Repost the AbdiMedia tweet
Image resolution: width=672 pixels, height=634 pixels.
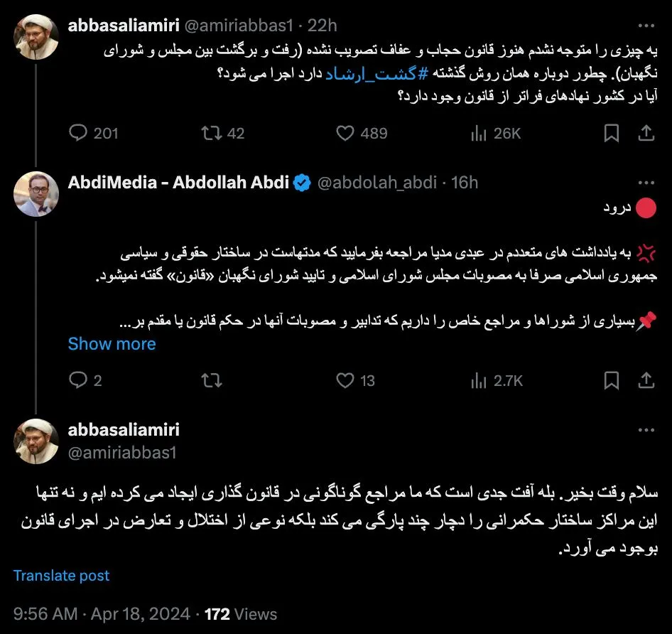(212, 380)
